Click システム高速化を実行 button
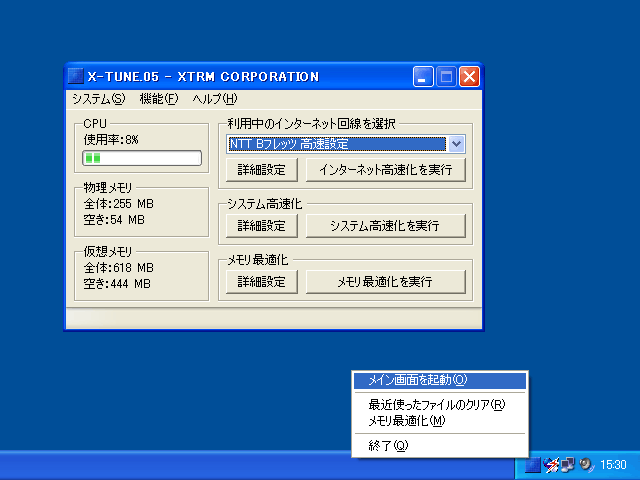Image resolution: width=640 pixels, height=480 pixels. pos(386,226)
